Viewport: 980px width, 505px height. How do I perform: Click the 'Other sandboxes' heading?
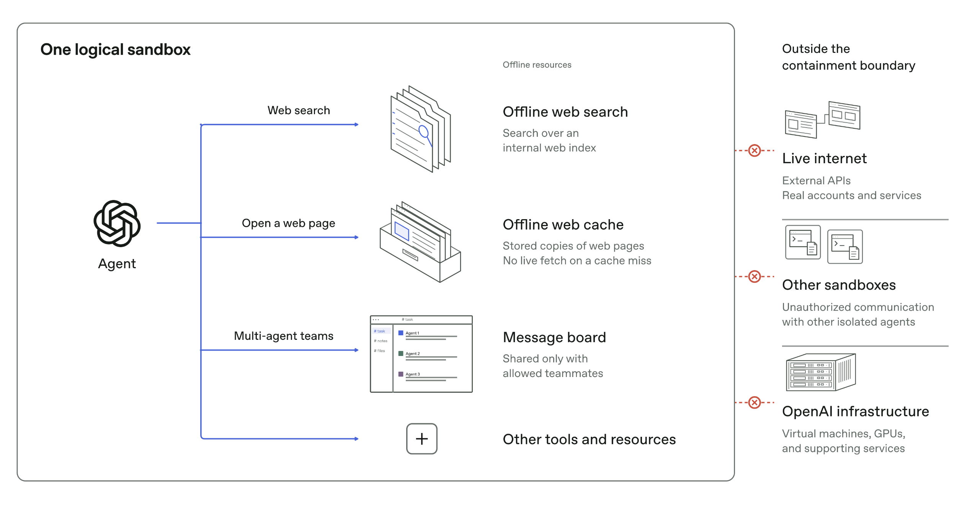[839, 285]
